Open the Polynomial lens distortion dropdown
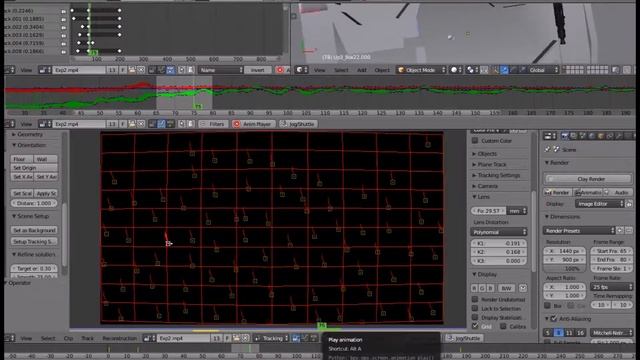The width and height of the screenshot is (640, 360). pos(499,232)
